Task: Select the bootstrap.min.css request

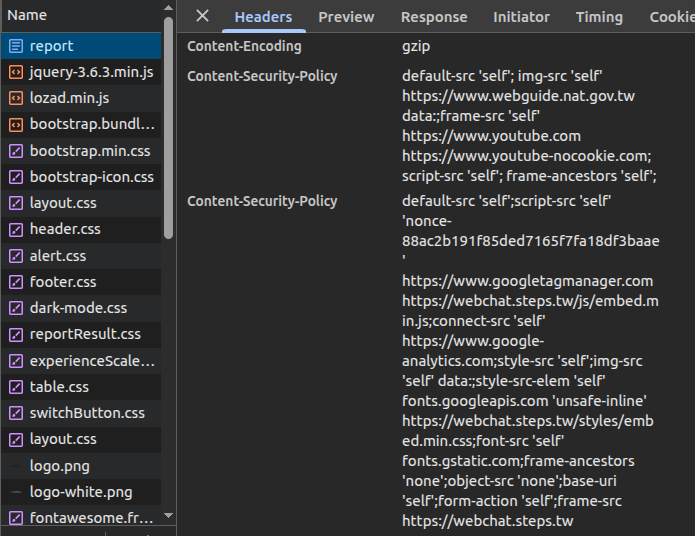Action: click(82, 151)
